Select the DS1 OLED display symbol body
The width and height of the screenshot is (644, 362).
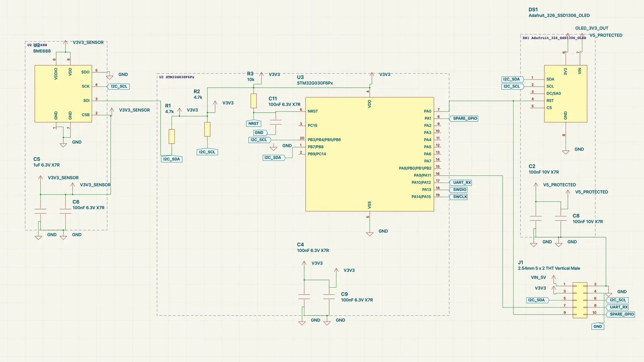click(x=566, y=94)
